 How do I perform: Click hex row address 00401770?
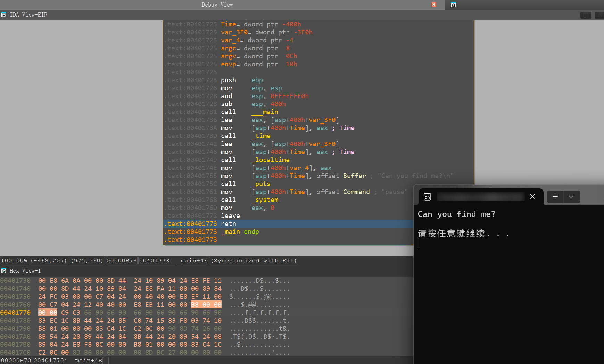[15, 313]
